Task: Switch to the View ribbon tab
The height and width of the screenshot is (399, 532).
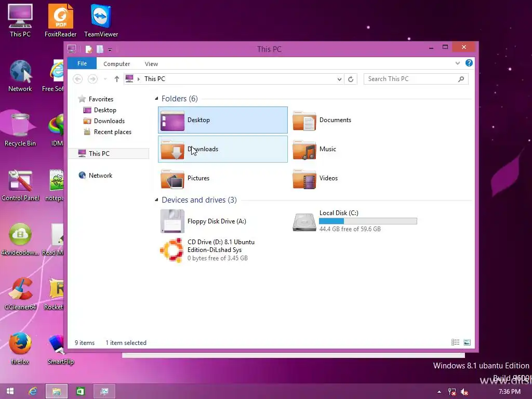Action: point(151,64)
